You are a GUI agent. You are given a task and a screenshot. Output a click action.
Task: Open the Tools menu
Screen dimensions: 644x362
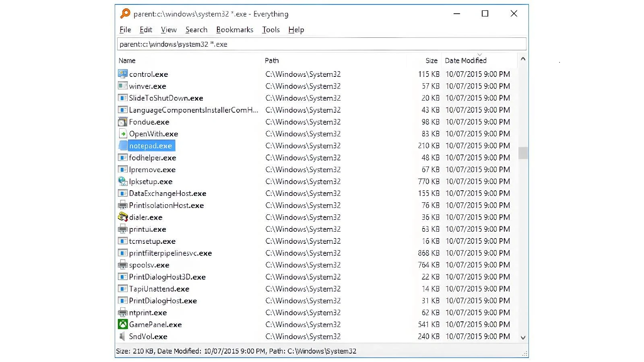click(271, 30)
